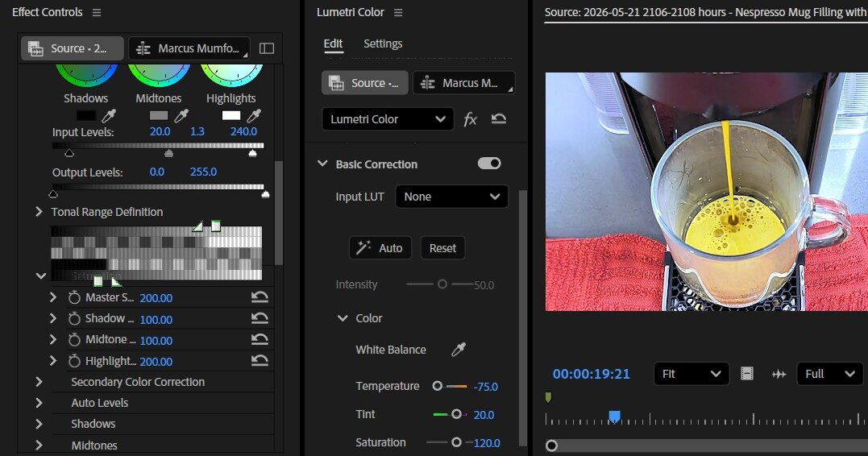Click the Input Levels gamma value 1.3

197,131
